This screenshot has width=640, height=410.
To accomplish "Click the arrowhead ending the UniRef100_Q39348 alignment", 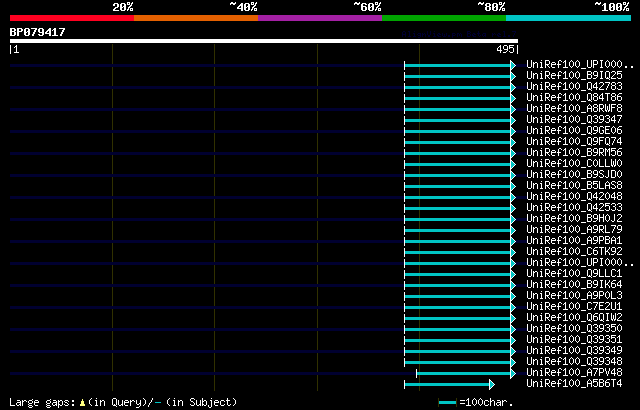I will coord(513,362).
